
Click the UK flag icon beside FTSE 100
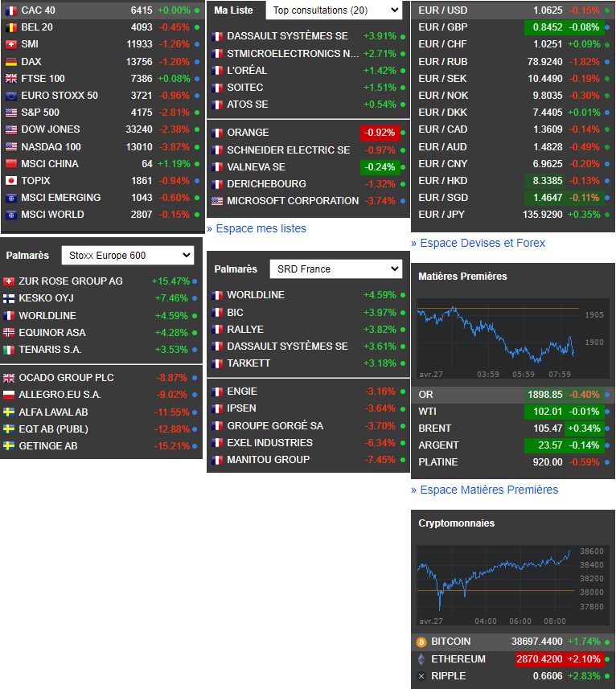(11, 79)
